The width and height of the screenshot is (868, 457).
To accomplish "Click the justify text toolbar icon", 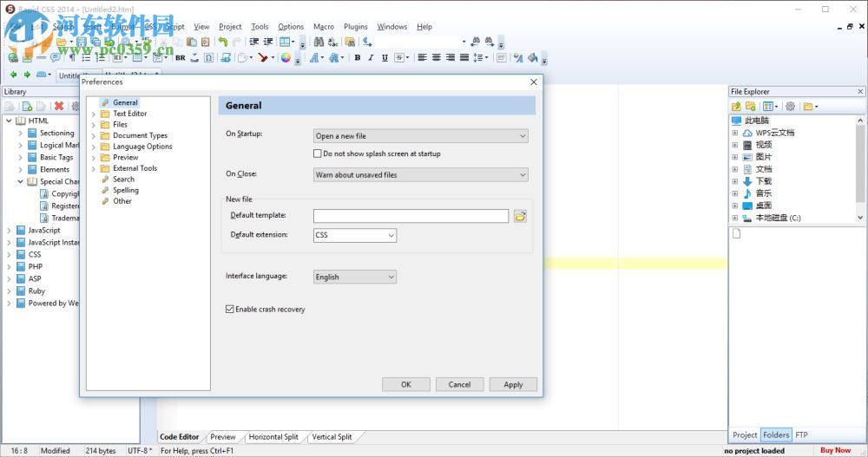I will coord(464,57).
